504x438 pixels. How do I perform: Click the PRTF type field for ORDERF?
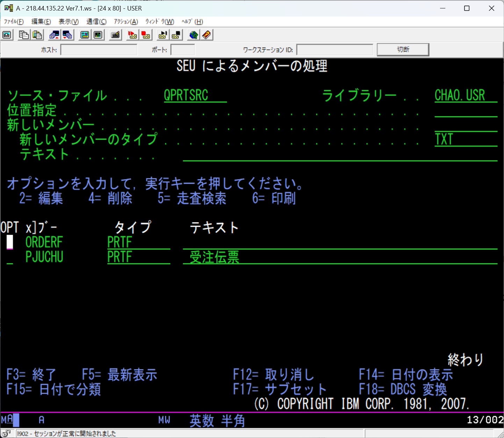coord(139,242)
